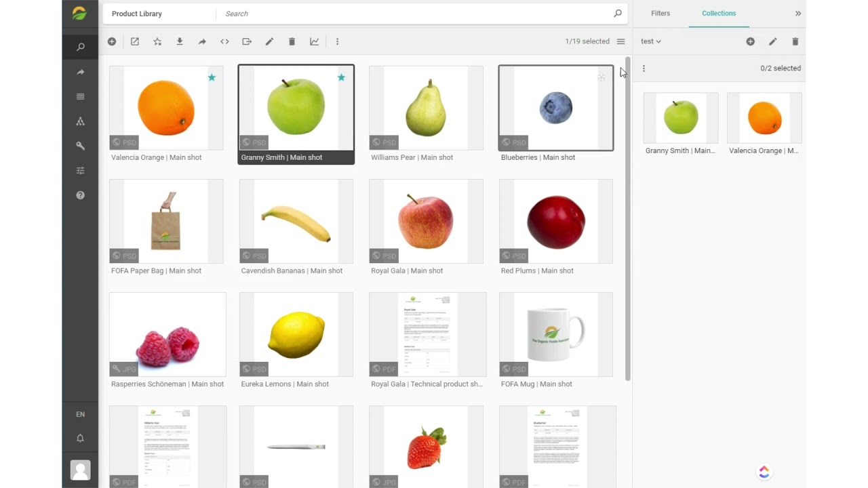Select the Royal Gala apple thumbnail
Image resolution: width=868 pixels, height=488 pixels.
[x=426, y=221]
